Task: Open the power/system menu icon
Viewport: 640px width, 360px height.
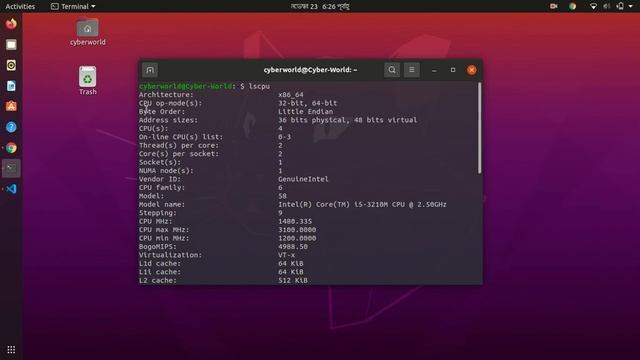Action: (620, 6)
